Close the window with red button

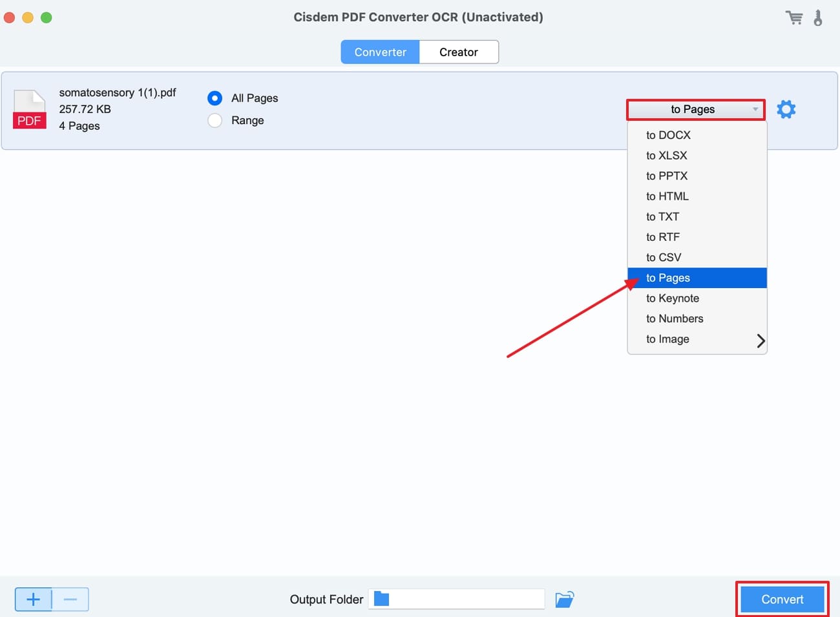tap(10, 17)
